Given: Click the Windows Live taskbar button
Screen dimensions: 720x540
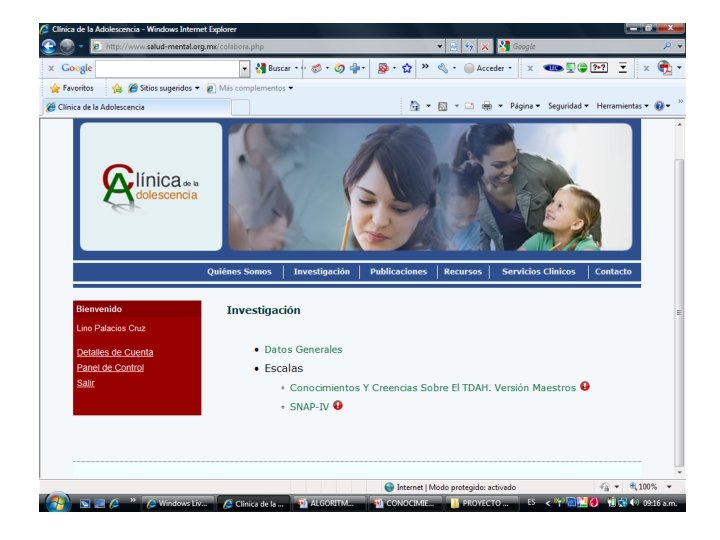Looking at the screenshot, I should coord(179,503).
